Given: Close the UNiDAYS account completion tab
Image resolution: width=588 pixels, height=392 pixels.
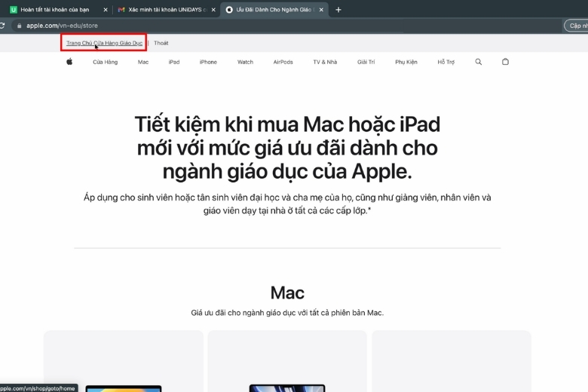Looking at the screenshot, I should pyautogui.click(x=106, y=10).
